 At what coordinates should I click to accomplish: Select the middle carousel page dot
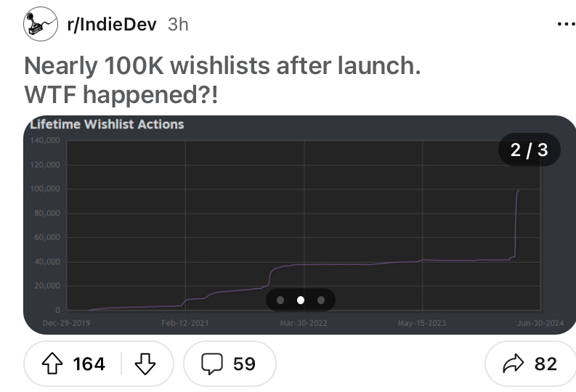300,299
